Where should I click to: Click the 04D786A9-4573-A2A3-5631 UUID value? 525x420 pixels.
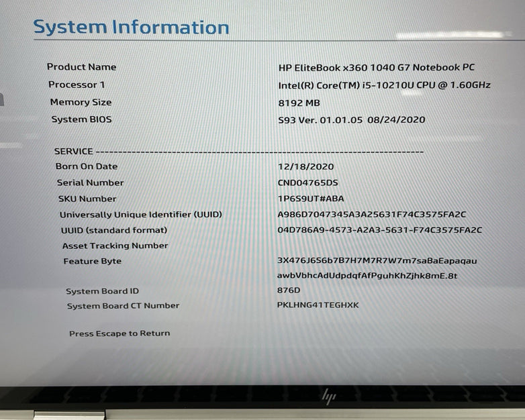tap(380, 230)
